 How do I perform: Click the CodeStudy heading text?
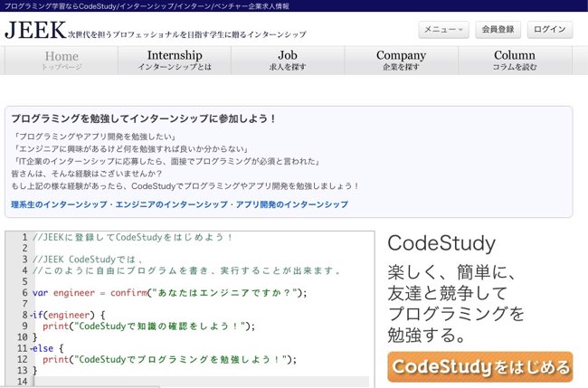coord(441,243)
